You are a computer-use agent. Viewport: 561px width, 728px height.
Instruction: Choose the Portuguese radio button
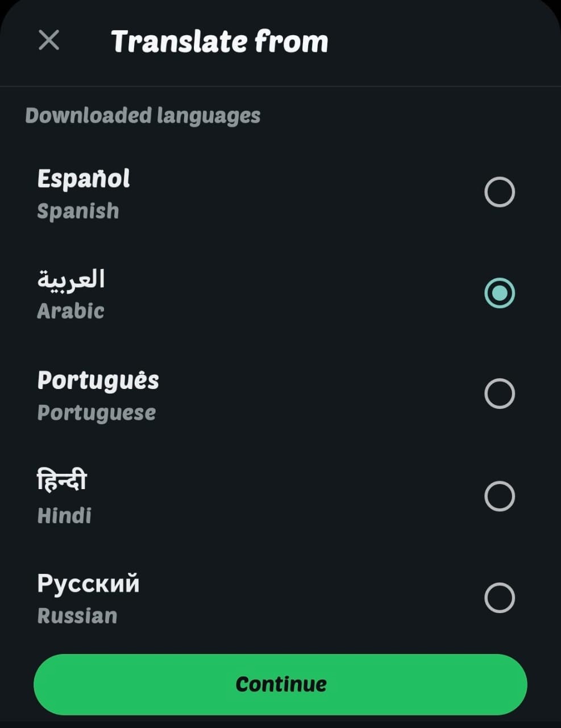(x=500, y=394)
